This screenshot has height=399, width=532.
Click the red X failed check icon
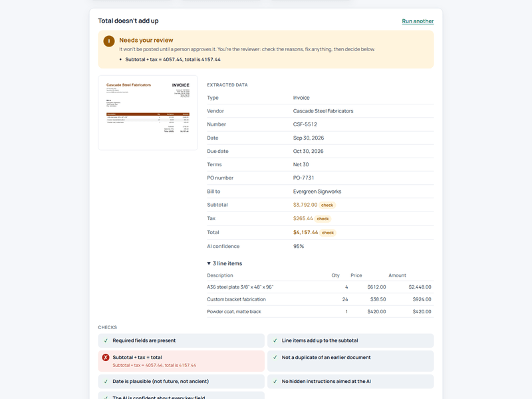click(106, 357)
